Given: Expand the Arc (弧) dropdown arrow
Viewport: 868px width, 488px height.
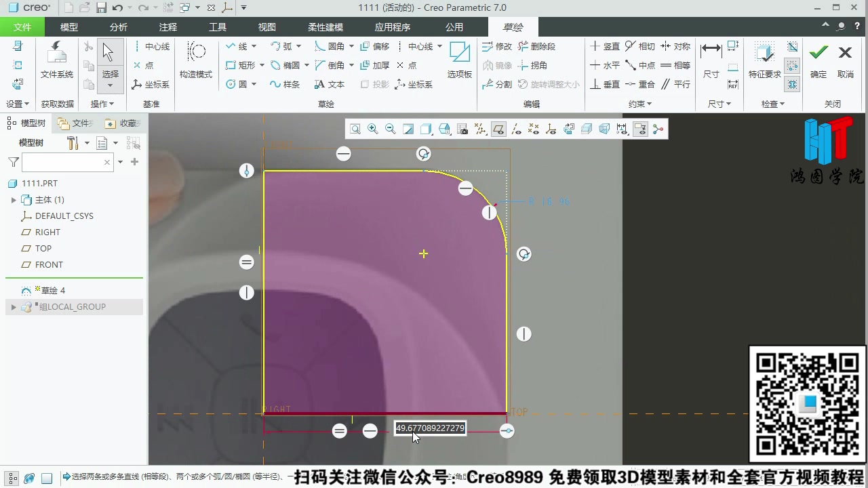Looking at the screenshot, I should (x=298, y=47).
